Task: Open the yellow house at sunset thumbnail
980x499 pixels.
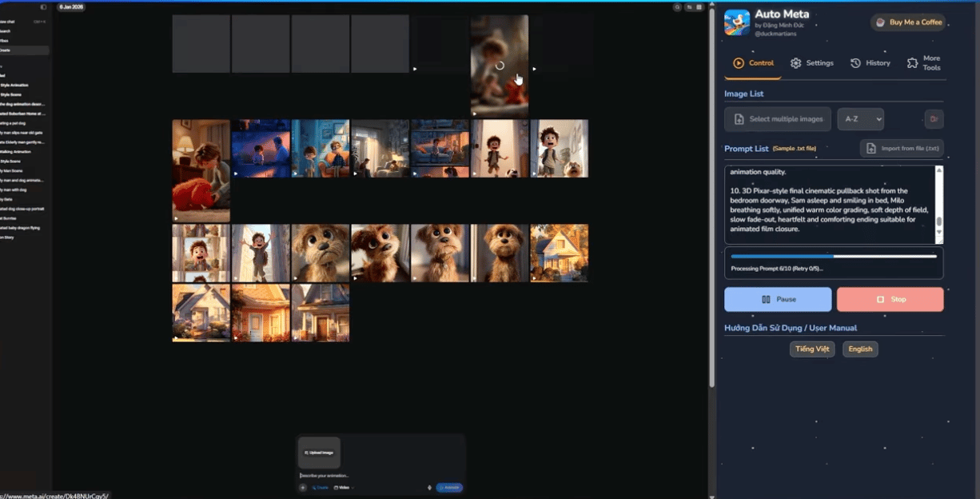Action: [560, 253]
